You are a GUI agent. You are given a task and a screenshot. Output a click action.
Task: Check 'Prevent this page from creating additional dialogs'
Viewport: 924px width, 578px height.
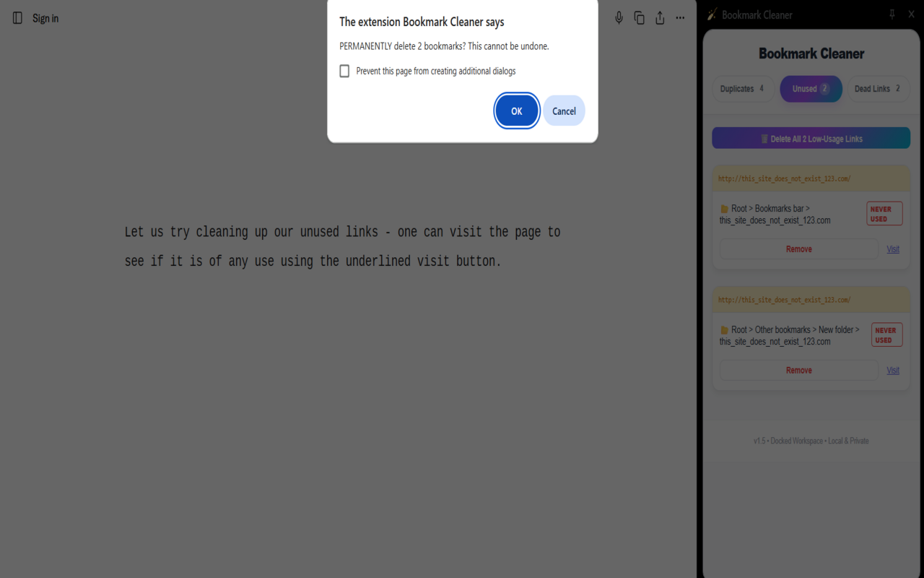[x=344, y=71]
